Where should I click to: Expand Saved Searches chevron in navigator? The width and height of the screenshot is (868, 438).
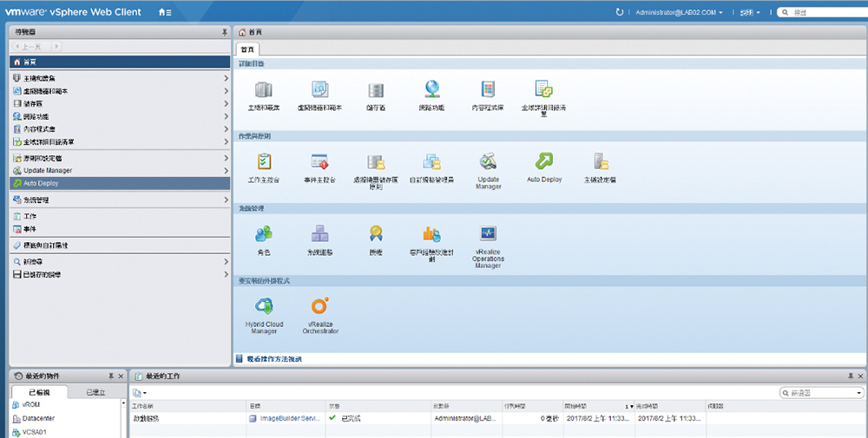click(226, 274)
